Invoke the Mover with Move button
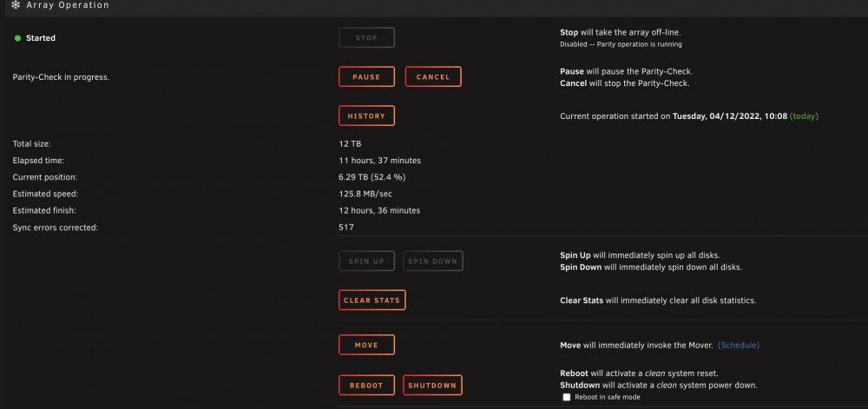Screen dimensions: 868x409 (366, 345)
